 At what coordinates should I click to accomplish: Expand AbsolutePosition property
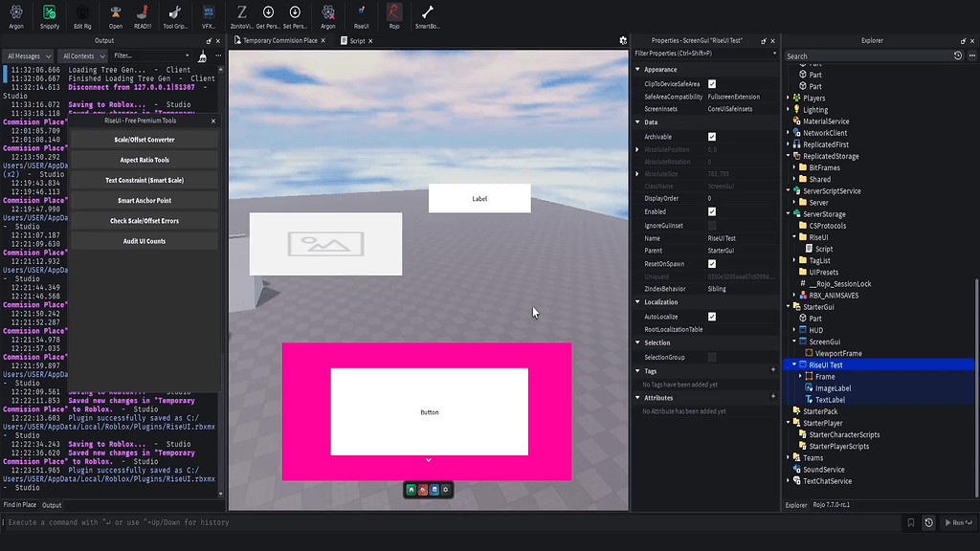click(x=637, y=149)
